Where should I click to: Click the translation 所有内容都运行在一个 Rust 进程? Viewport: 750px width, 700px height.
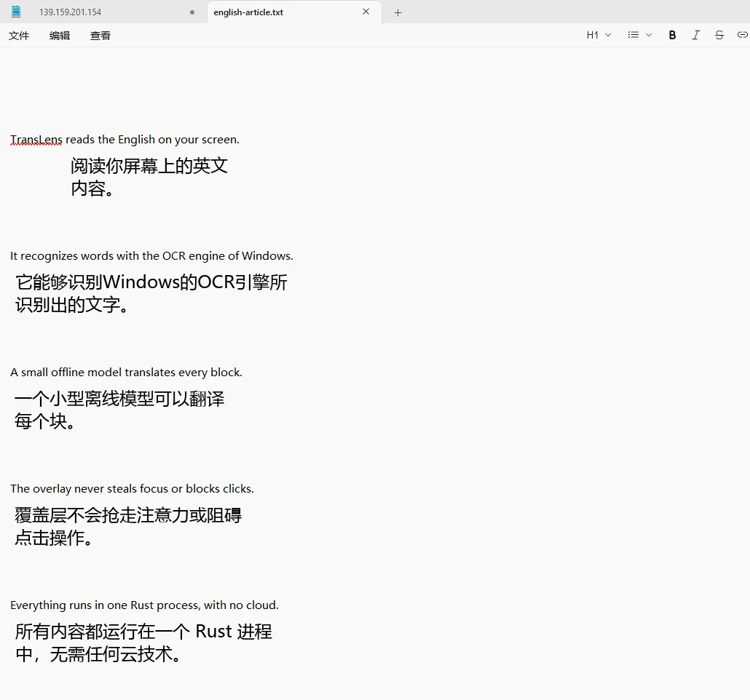143,632
